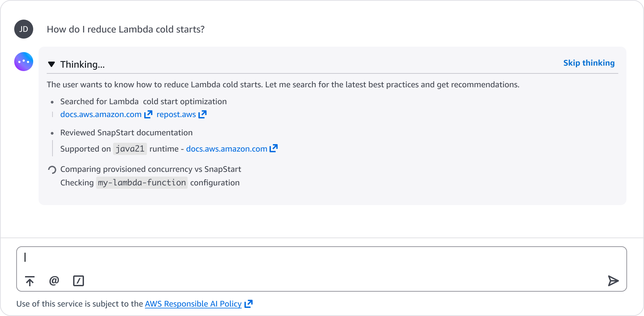This screenshot has width=644, height=316.
Task: Click the JD user avatar
Action: click(x=24, y=29)
